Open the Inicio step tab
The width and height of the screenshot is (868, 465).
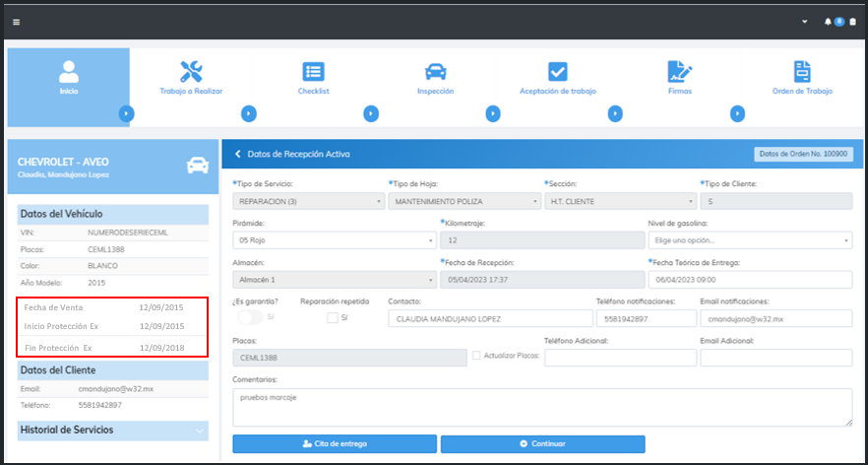click(69, 87)
